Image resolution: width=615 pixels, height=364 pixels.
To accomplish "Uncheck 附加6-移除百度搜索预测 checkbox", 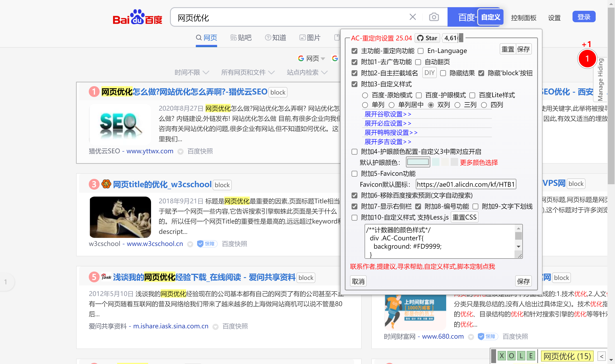I will (354, 195).
